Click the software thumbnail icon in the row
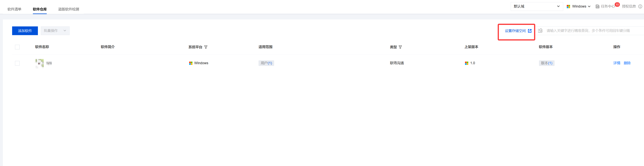Screen dimensions: 644x166 [39, 63]
